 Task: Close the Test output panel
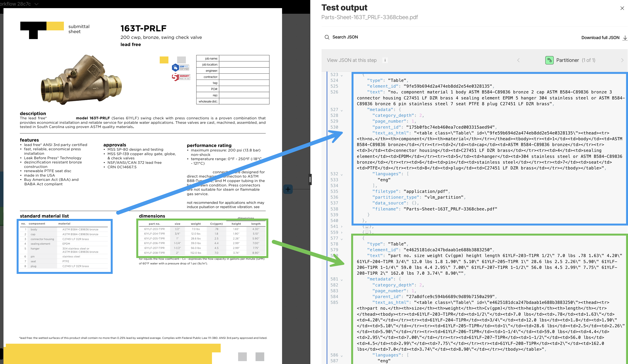[622, 8]
